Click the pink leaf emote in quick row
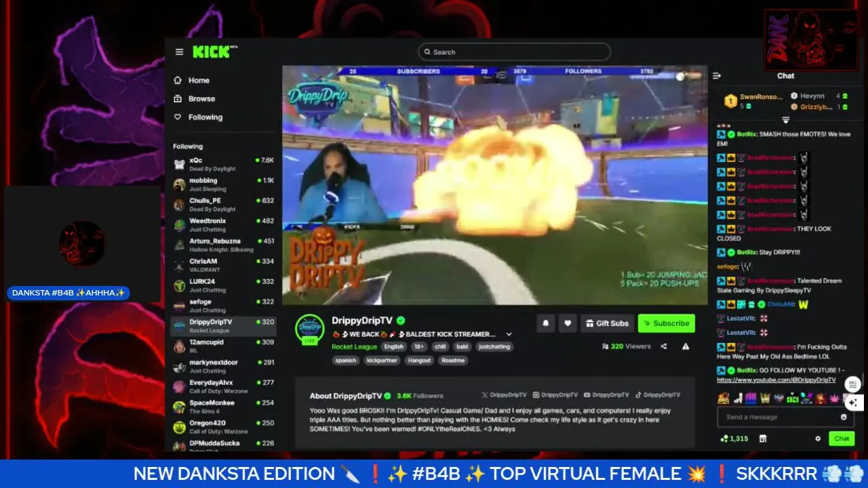The image size is (868, 488). pos(834,399)
